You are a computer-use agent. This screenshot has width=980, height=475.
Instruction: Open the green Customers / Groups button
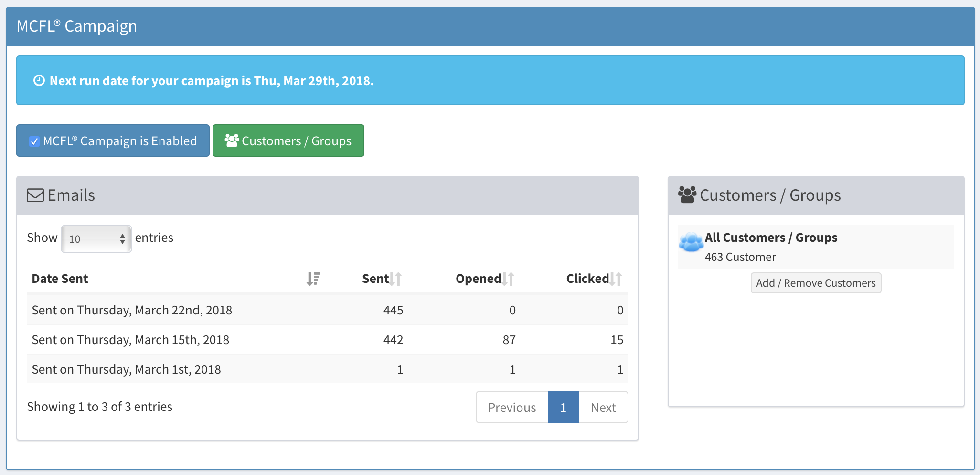[288, 140]
